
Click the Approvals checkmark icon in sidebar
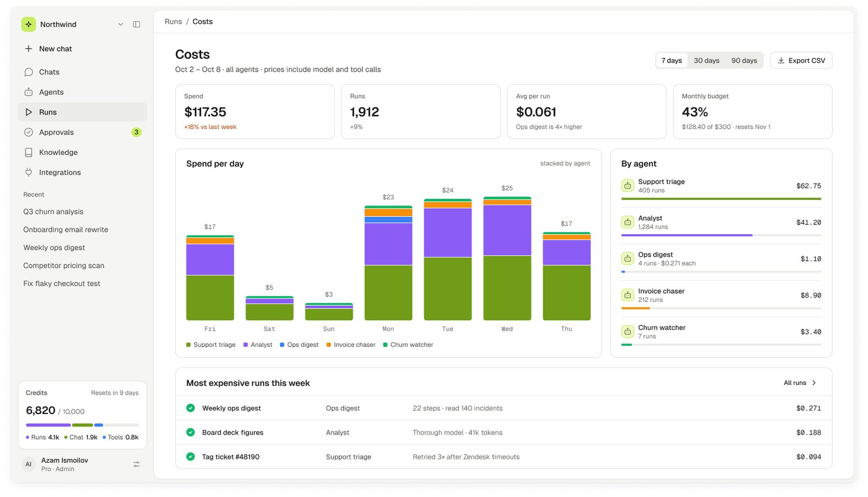(29, 132)
